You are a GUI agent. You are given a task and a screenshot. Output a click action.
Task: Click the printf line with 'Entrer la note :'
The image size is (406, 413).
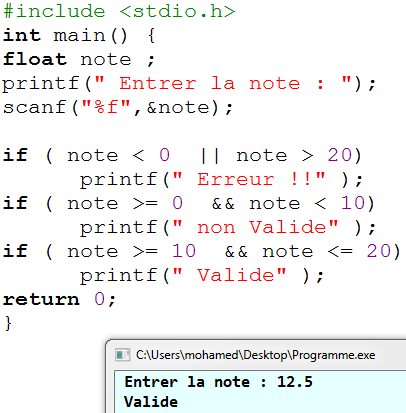coord(189,83)
